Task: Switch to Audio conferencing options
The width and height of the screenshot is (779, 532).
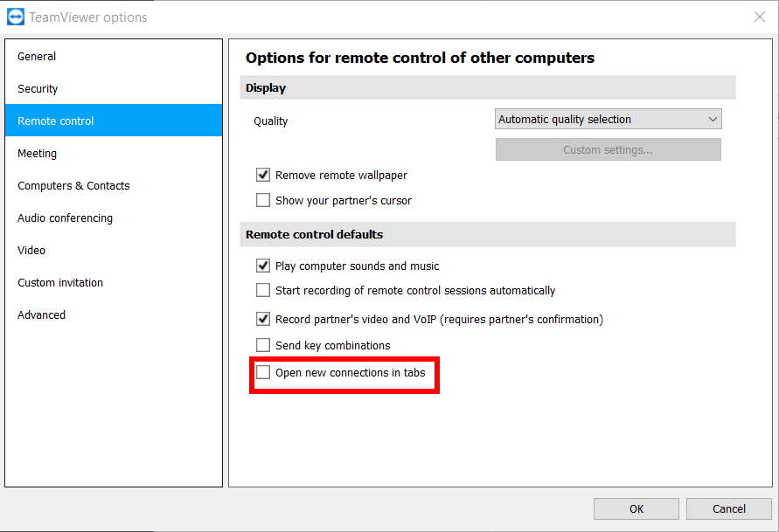Action: click(114, 218)
